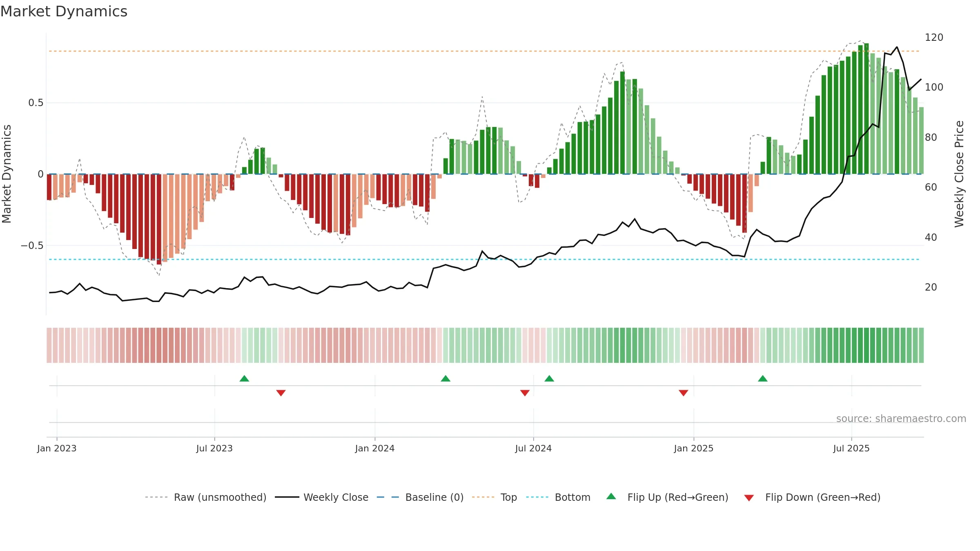This screenshot has width=980, height=551.
Task: Click the Jan 2024 x-axis label
Action: click(x=375, y=448)
